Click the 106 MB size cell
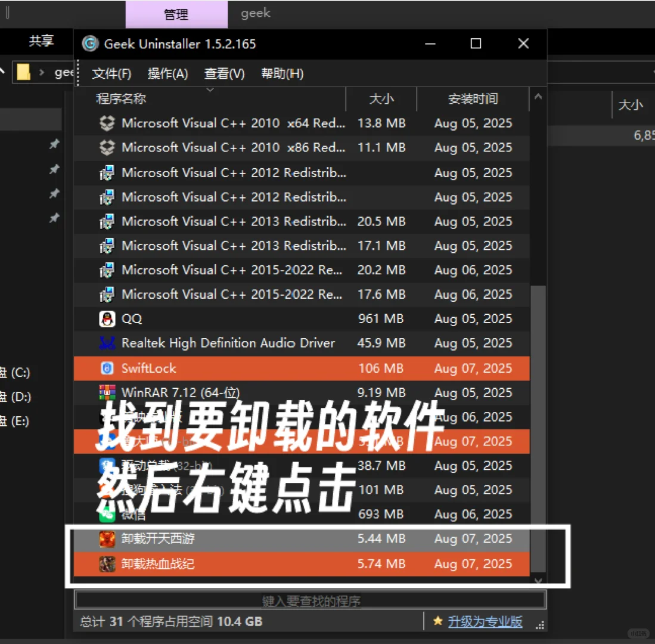 (381, 368)
